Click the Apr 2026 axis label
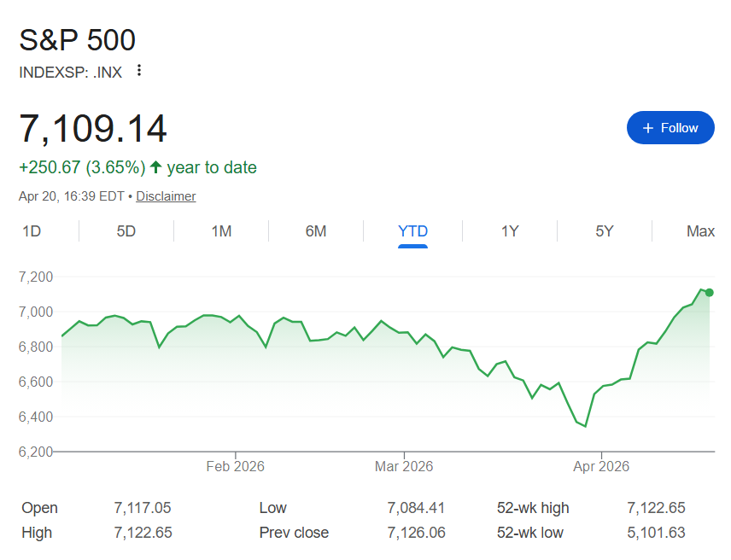This screenshot has width=731, height=560. tap(602, 466)
